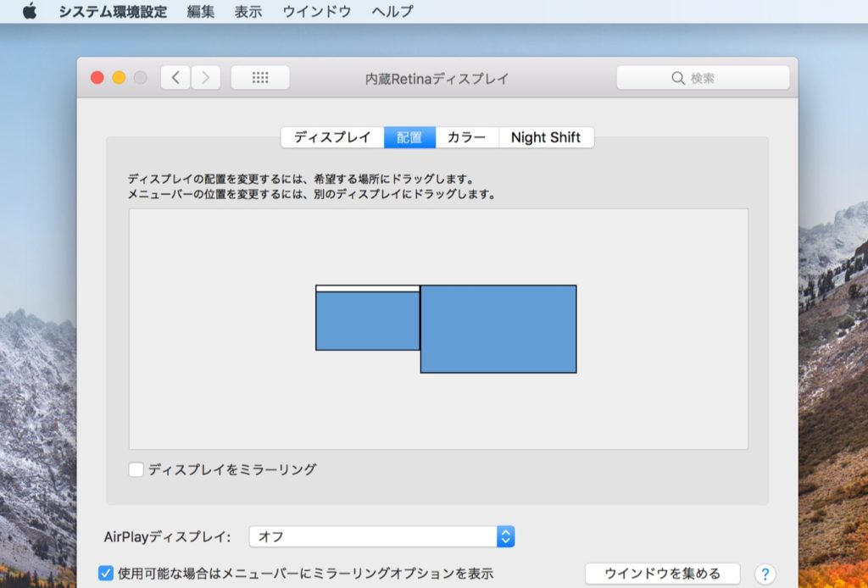Switch to the ディスプレイ tab

332,137
